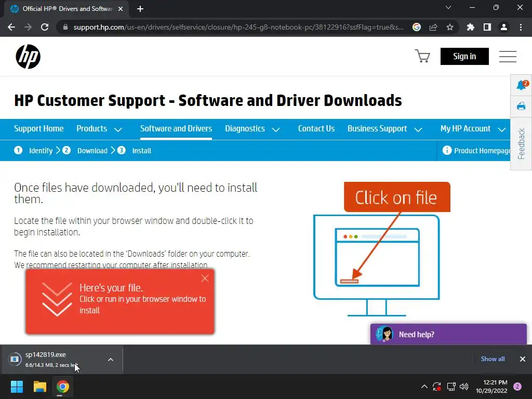Click the browser forward arrow
Image resolution: width=532 pixels, height=399 pixels.
click(28, 27)
